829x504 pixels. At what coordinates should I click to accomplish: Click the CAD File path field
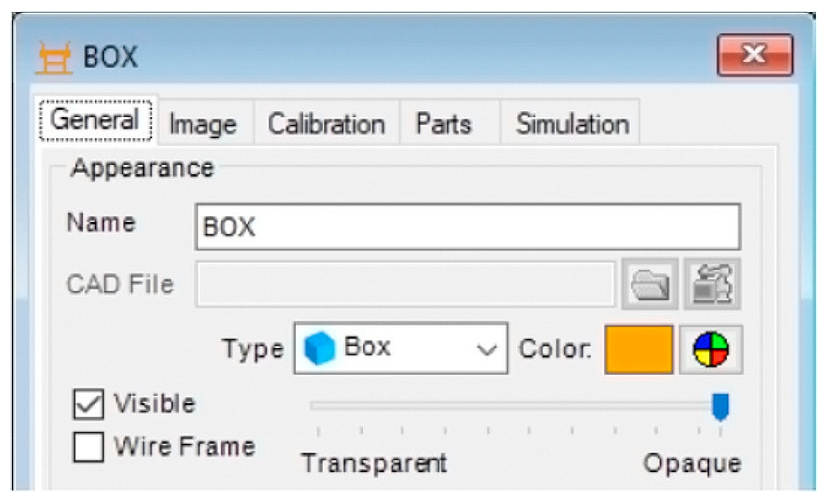[x=405, y=285]
